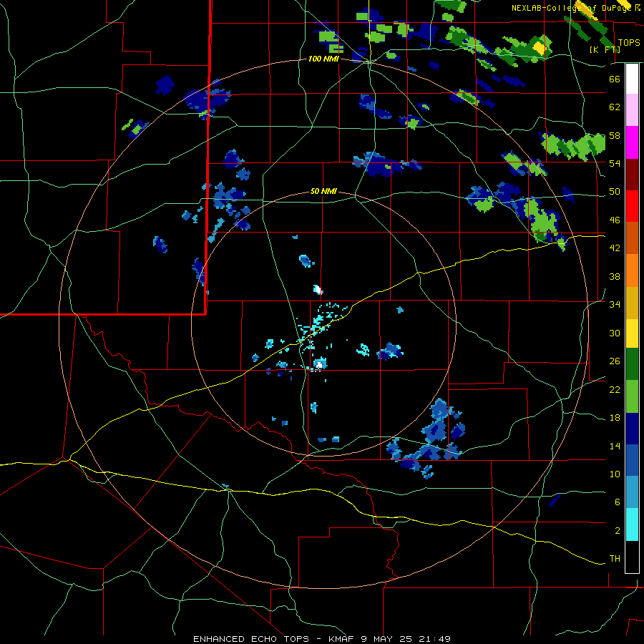Click the "22" scale label

coord(615,390)
